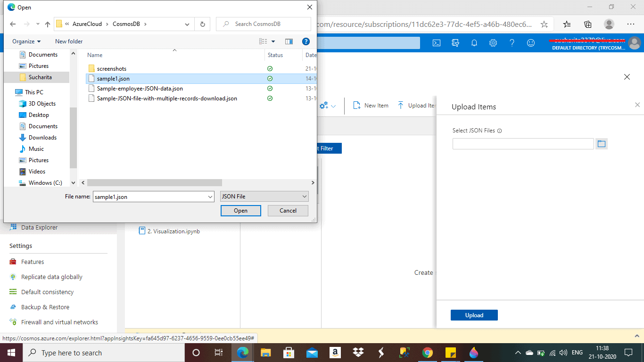Click the change view icon in dialog toolbar
The width and height of the screenshot is (644, 362).
[263, 41]
